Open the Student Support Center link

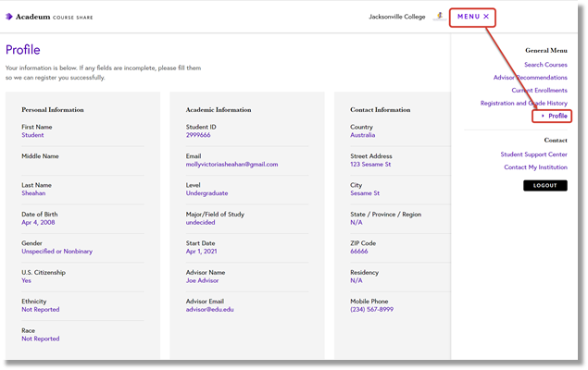(533, 154)
